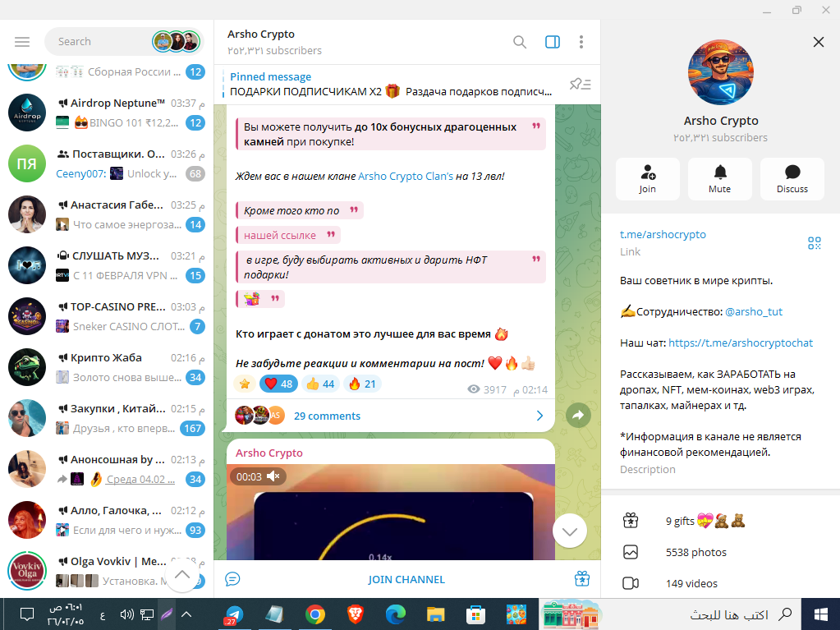Open the Airdrop Neptune chat
This screenshot has height=630, width=840.
click(x=107, y=113)
